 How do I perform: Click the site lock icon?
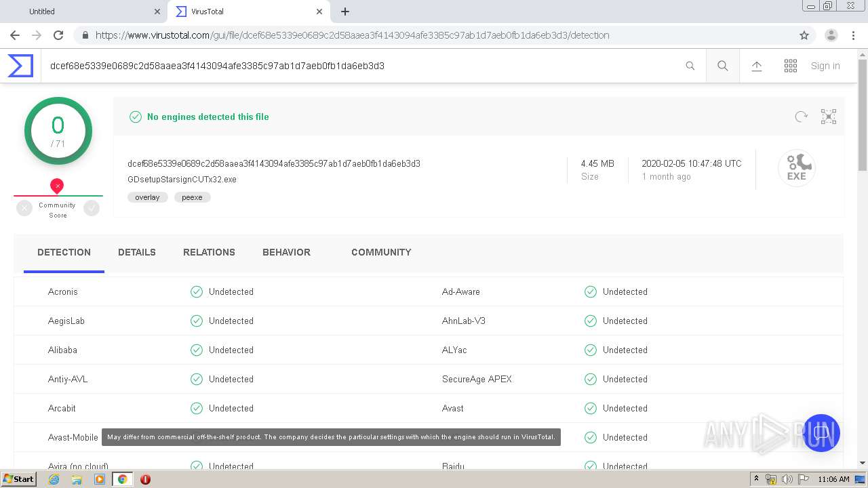click(85, 35)
